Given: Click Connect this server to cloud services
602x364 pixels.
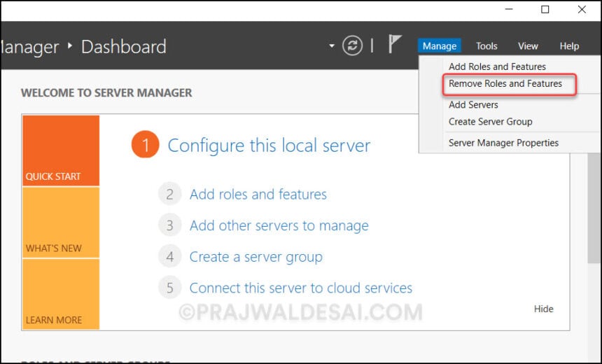Looking at the screenshot, I should coord(300,288).
